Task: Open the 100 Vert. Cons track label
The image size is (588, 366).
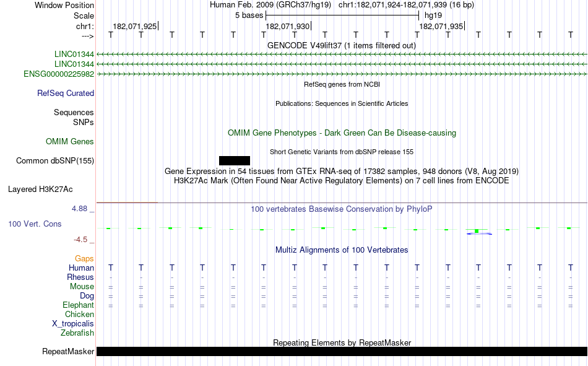Action: pos(35,224)
